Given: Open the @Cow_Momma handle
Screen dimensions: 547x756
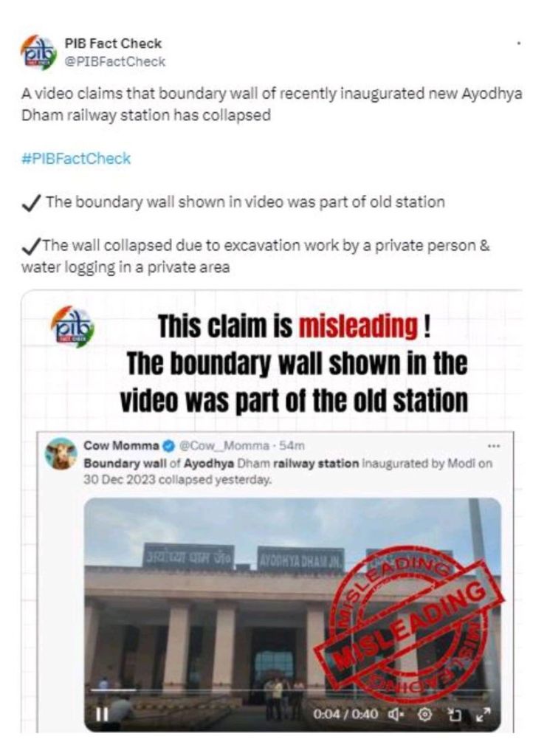Looking at the screenshot, I should 224,446.
